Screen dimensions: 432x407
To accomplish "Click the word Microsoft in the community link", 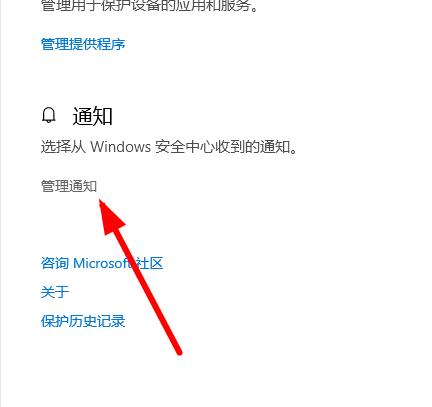I will tap(102, 263).
